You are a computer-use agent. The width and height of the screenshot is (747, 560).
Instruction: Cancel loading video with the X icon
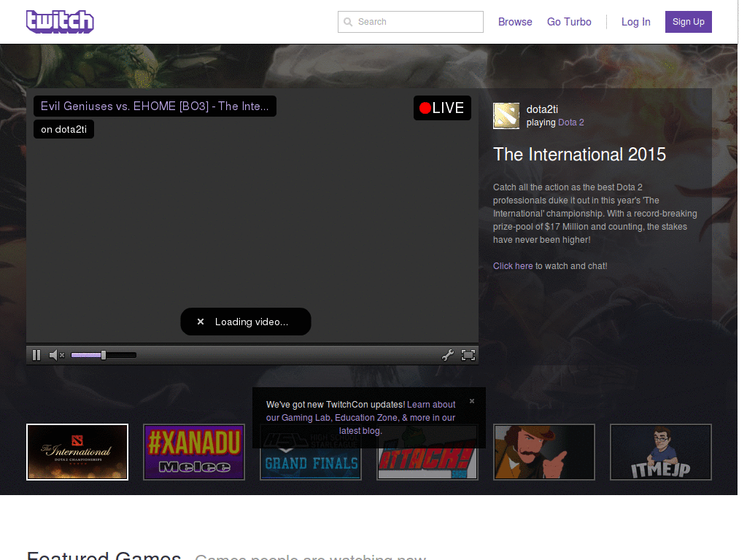[x=201, y=322]
